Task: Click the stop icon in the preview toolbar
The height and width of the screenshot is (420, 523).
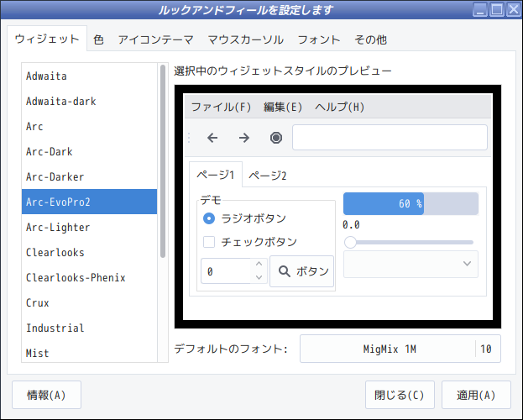Action: click(x=276, y=138)
